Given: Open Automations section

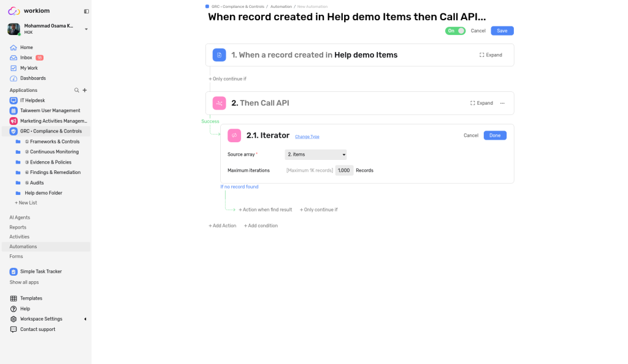Looking at the screenshot, I should (x=23, y=247).
